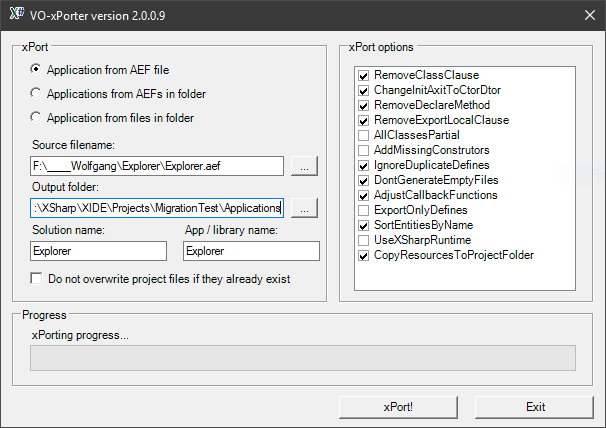Click the Source filename text field
Screen dimensions: 606x428
point(156,166)
